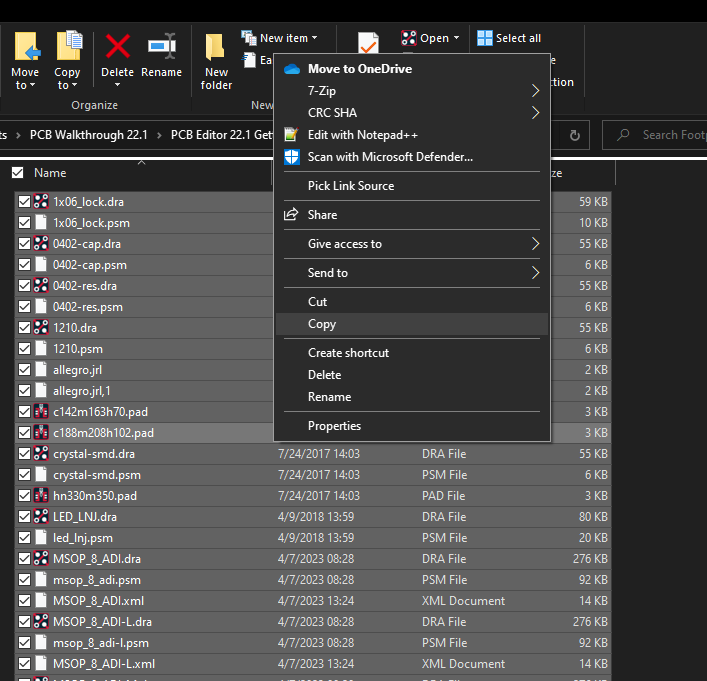Choose Cut in the context menu
This screenshot has height=681, width=707.
click(x=412, y=302)
